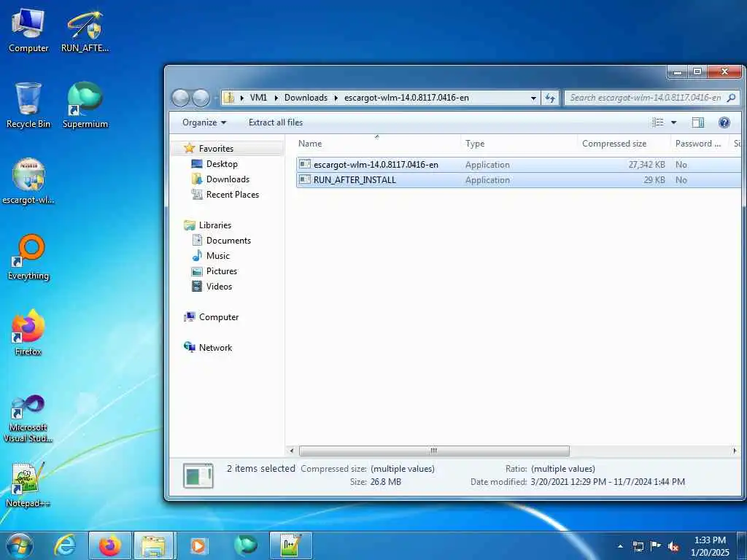Image resolution: width=747 pixels, height=560 pixels.
Task: Click the network tray icon
Action: click(638, 546)
